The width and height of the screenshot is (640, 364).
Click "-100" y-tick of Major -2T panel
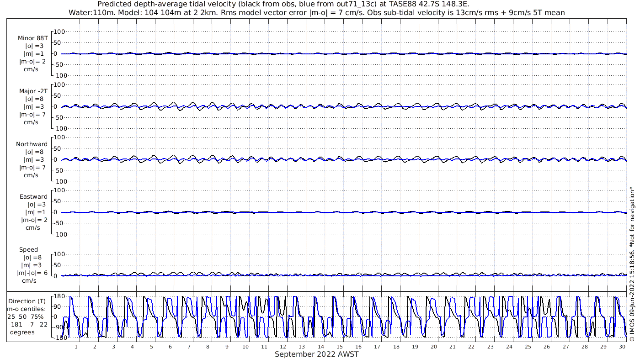pos(59,128)
